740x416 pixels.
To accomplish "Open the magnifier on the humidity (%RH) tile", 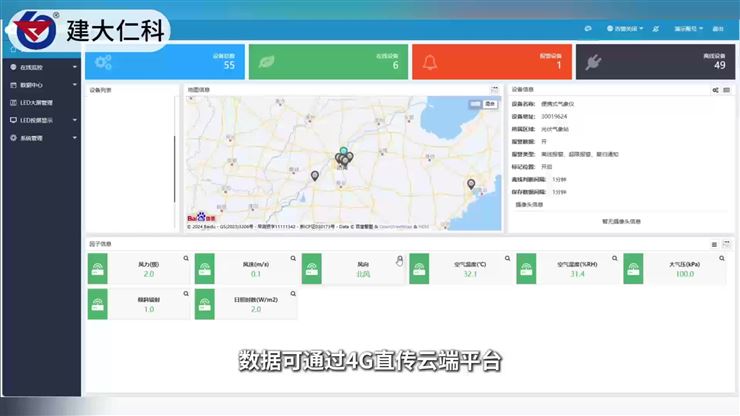I will [614, 258].
